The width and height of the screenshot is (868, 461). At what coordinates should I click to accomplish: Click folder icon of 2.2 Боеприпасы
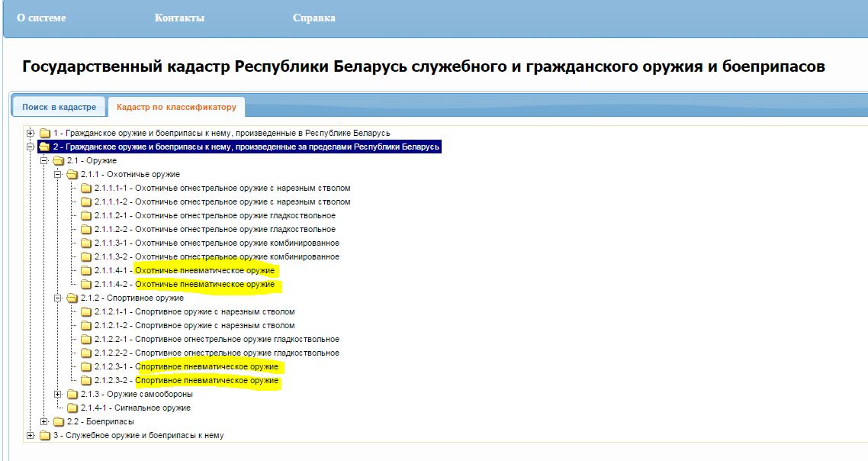[x=59, y=422]
